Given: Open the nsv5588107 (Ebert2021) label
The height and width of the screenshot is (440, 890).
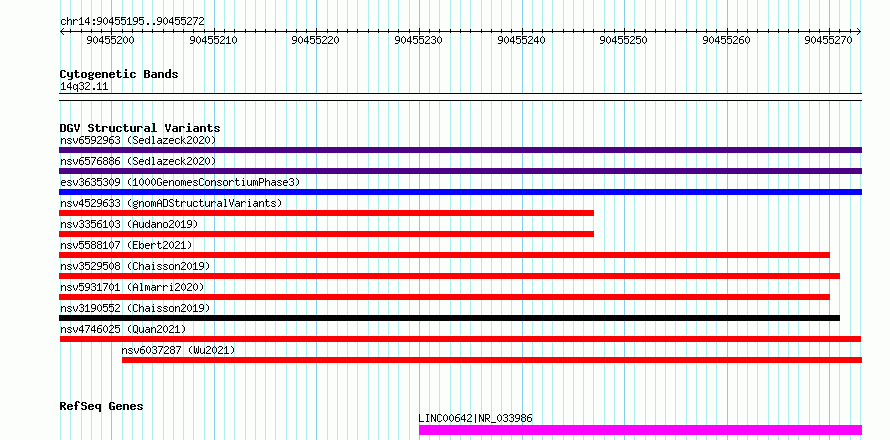Looking at the screenshot, I should point(126,245).
